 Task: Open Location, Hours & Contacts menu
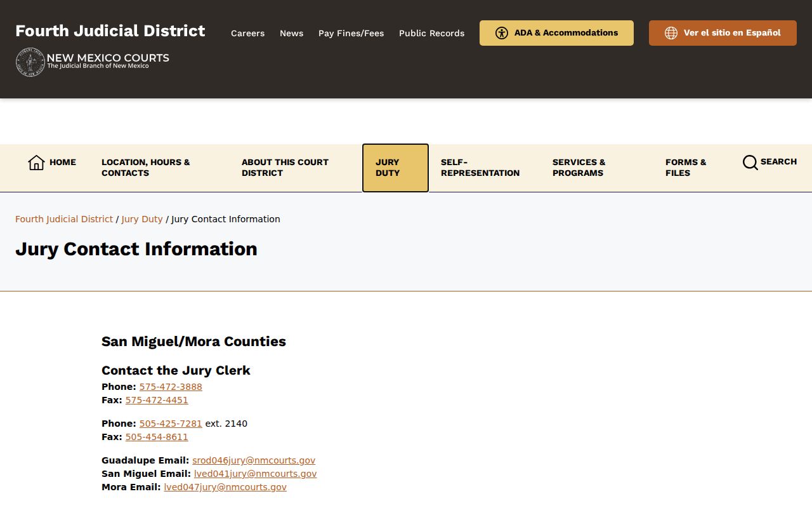click(x=146, y=168)
